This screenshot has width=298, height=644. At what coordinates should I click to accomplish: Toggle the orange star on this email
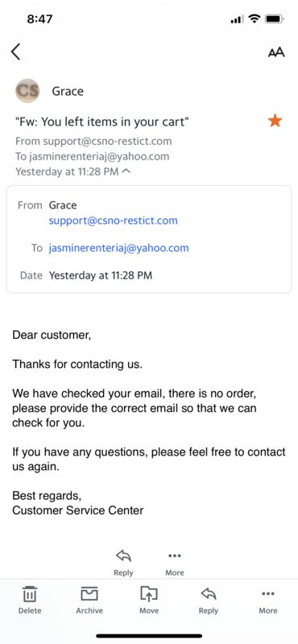275,122
